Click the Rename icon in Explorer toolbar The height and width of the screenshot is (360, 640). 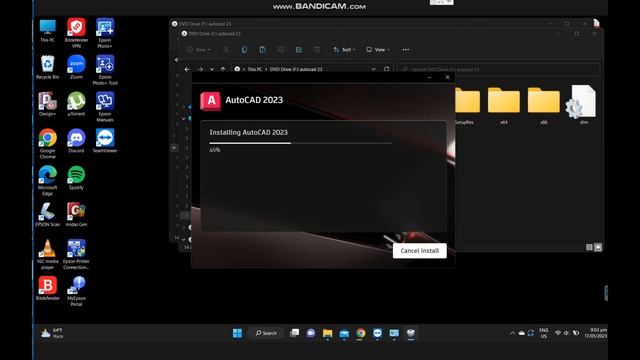coord(280,50)
